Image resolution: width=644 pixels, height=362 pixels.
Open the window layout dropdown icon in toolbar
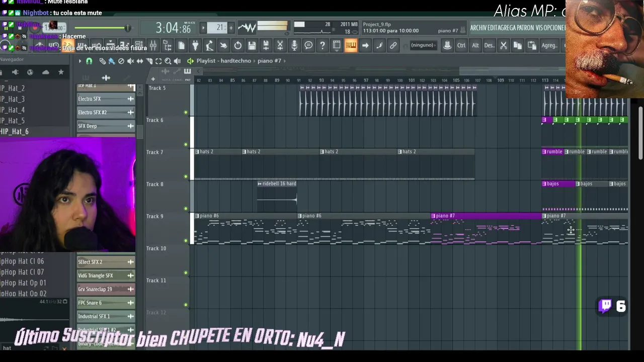coord(337,46)
